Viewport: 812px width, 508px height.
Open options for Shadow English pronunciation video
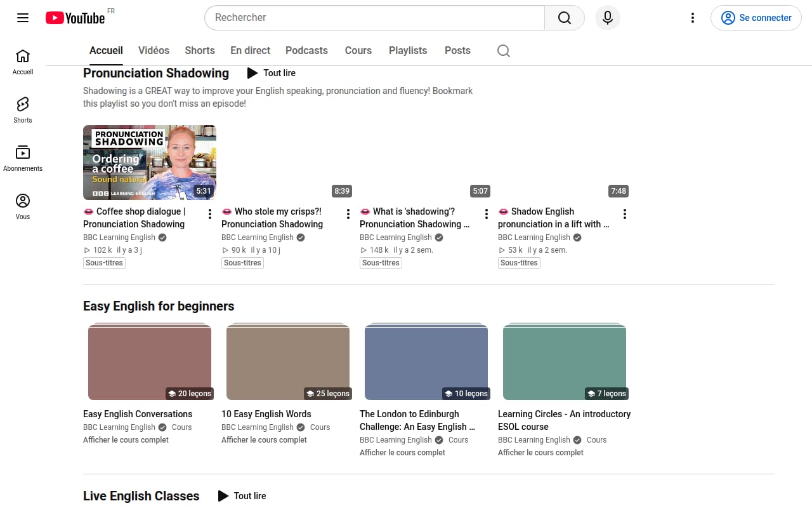(625, 214)
